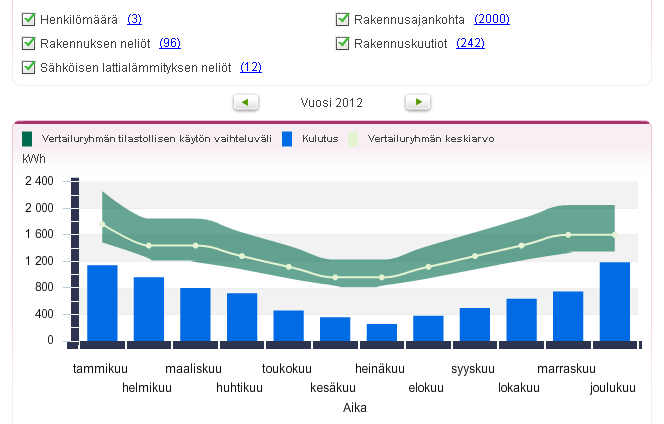The height and width of the screenshot is (424, 664).
Task: Click the huhtikuu average line data point
Action: click(242, 256)
